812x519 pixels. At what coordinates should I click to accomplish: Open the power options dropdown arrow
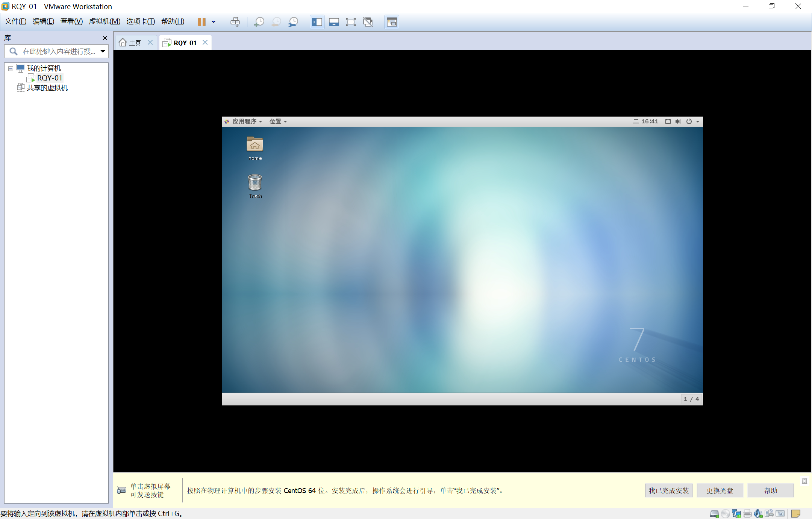(214, 22)
